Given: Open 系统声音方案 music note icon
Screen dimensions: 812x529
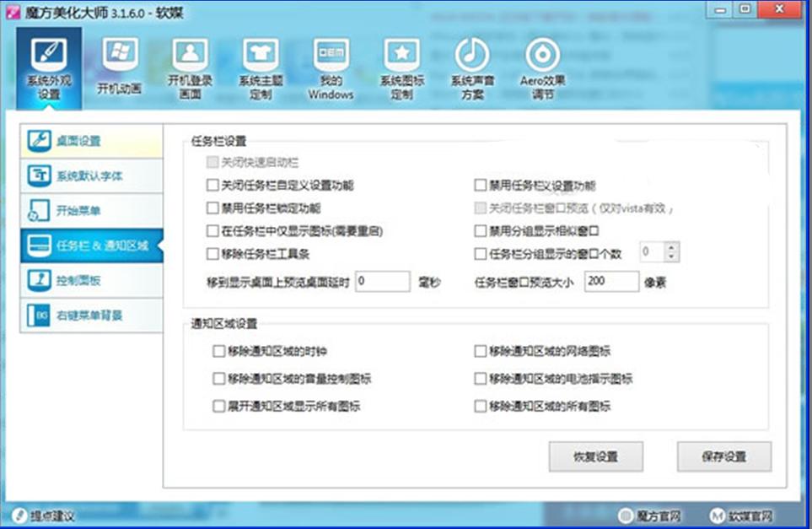Looking at the screenshot, I should point(472,54).
